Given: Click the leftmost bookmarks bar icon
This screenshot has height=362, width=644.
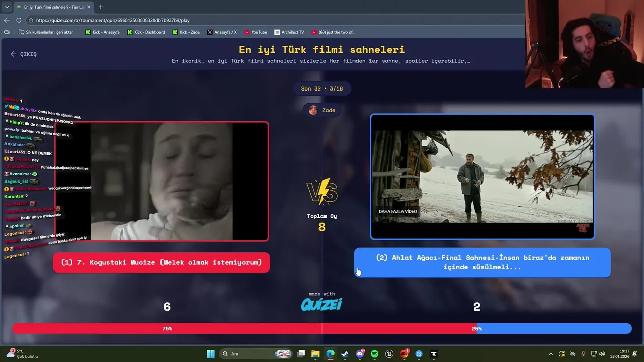Looking at the screenshot, I should pos(7,32).
